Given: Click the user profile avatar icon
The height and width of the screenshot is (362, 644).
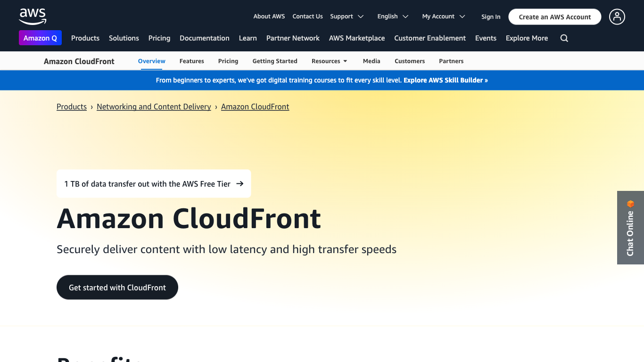Looking at the screenshot, I should point(617,17).
